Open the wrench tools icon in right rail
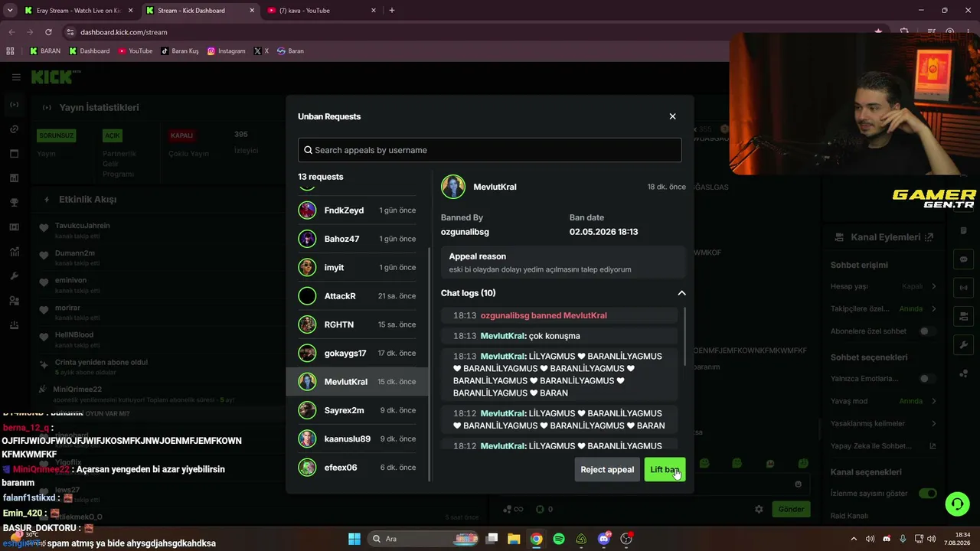Viewport: 980px width, 551px height. [x=964, y=345]
